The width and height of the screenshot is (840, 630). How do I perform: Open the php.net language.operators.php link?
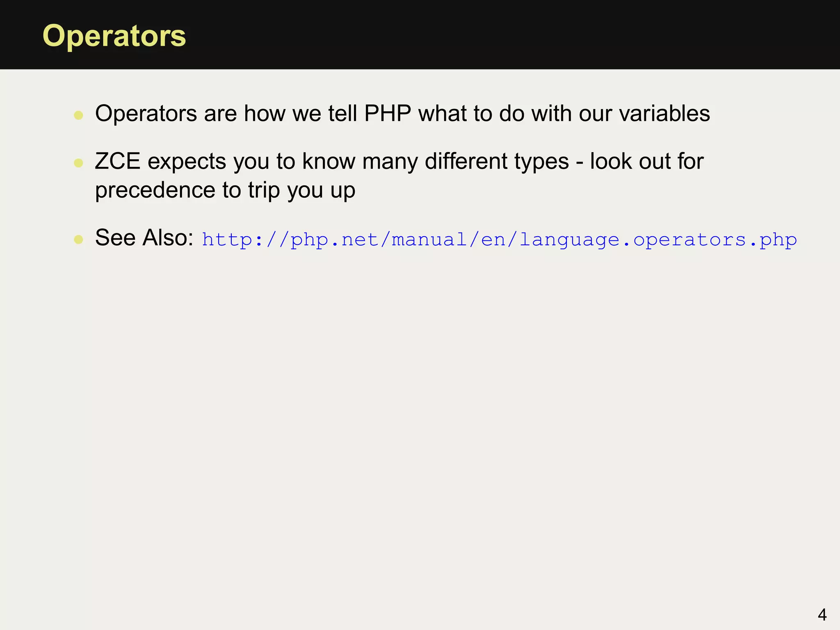point(499,240)
